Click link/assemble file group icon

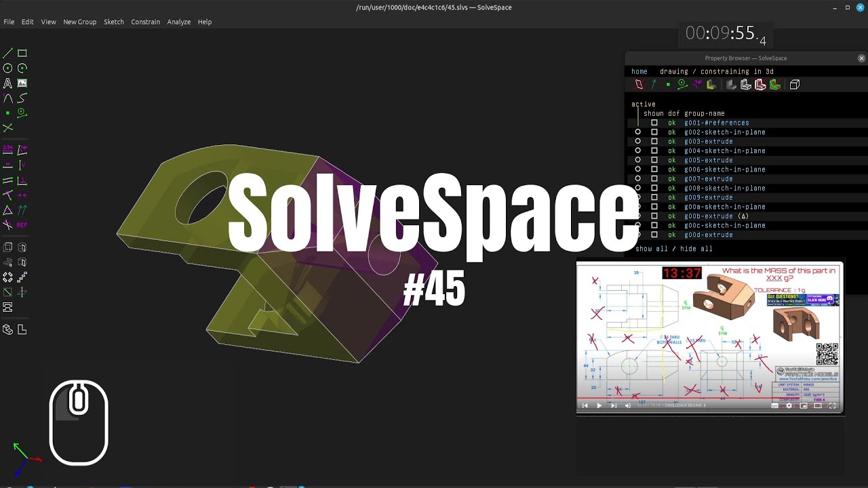7,307
